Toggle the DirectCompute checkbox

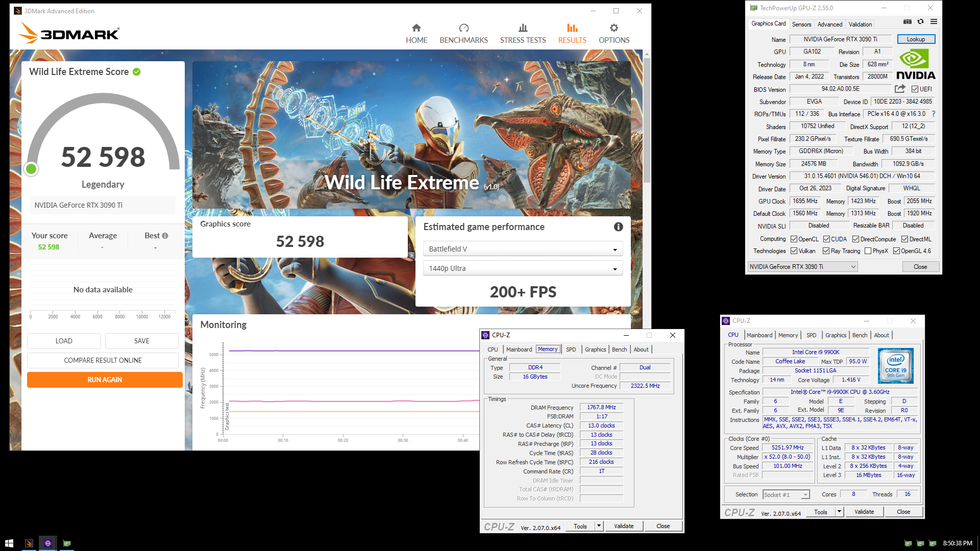click(x=856, y=239)
